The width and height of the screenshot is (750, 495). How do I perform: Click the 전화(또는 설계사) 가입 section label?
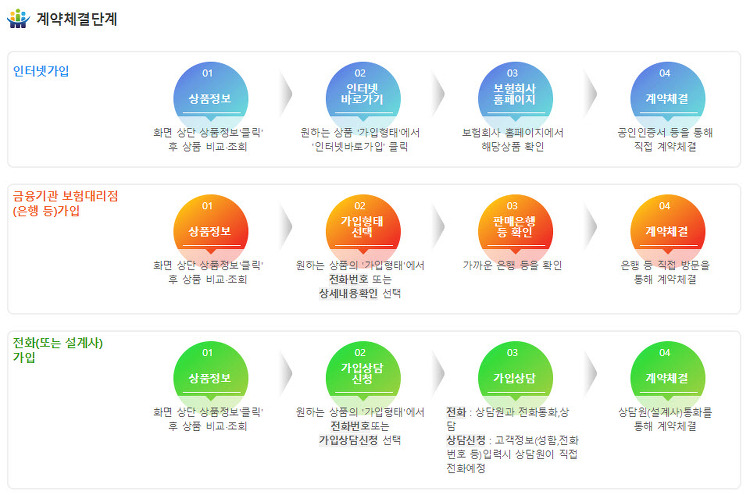[x=57, y=350]
